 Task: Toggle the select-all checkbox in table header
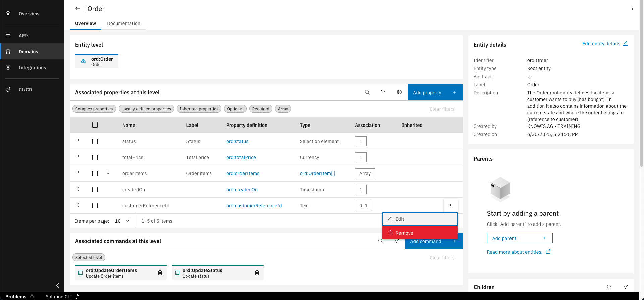coord(95,125)
